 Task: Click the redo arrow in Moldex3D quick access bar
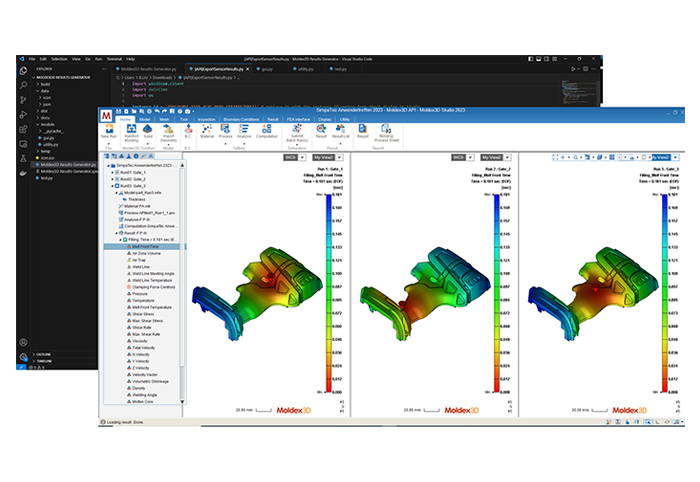point(164,111)
